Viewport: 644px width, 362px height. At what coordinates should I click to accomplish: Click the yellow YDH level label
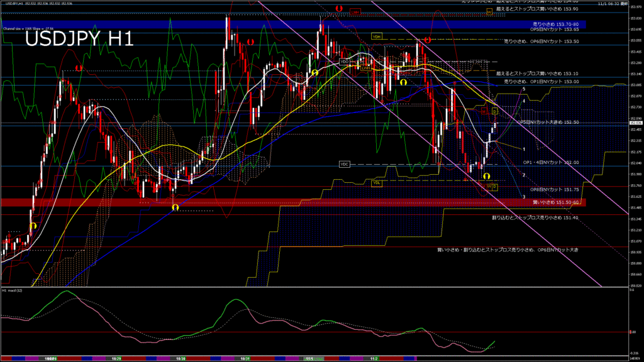tap(377, 36)
